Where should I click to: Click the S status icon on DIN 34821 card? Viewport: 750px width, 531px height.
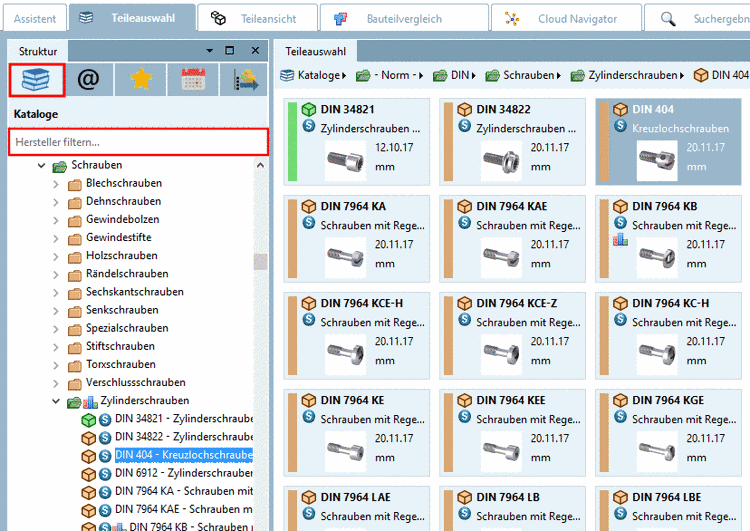click(309, 126)
